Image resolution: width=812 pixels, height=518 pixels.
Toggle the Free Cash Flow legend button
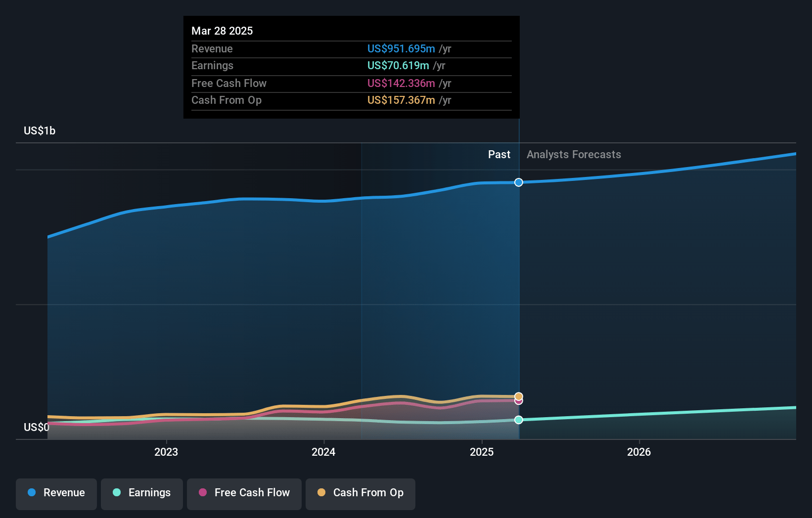[x=244, y=494]
